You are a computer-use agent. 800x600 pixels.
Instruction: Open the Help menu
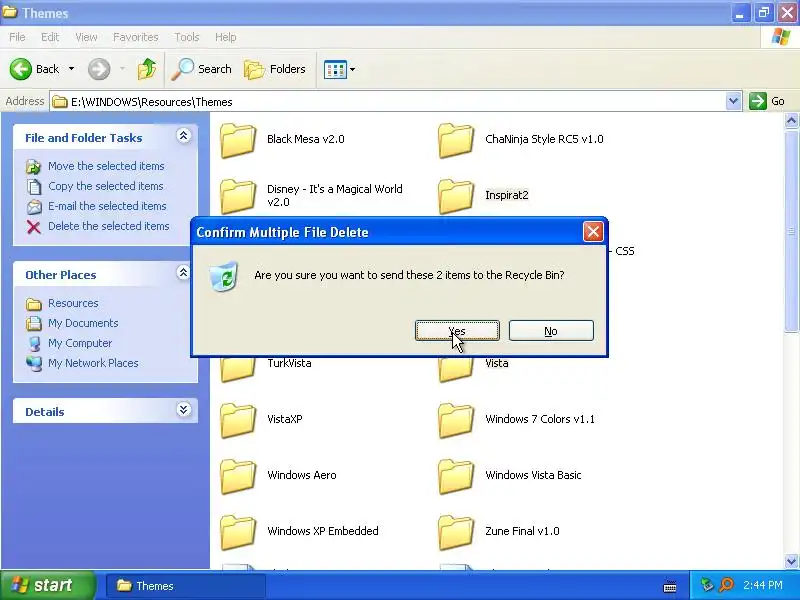(225, 37)
